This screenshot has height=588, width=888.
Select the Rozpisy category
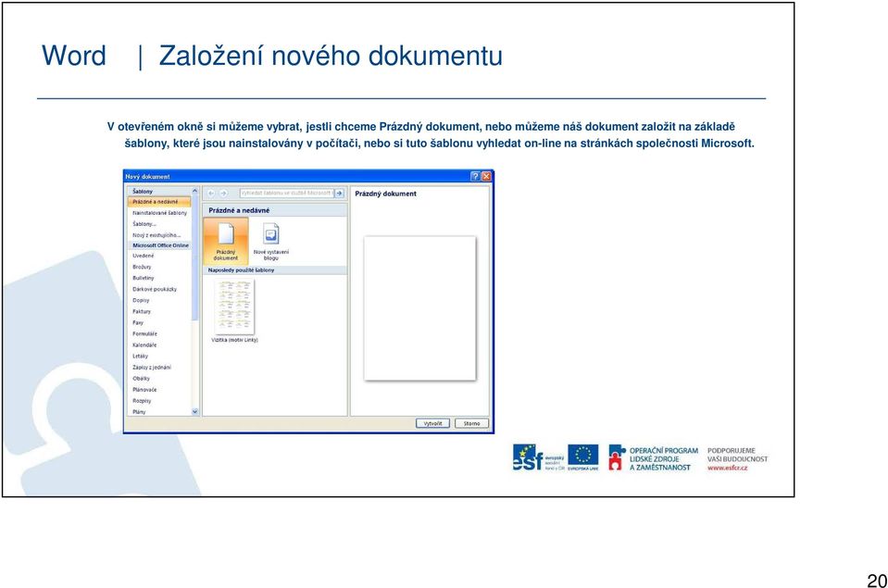142,401
